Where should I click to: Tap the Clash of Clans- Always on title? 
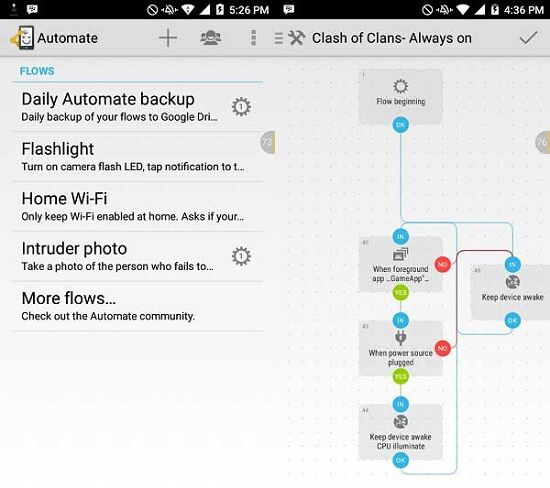pyautogui.click(x=392, y=38)
